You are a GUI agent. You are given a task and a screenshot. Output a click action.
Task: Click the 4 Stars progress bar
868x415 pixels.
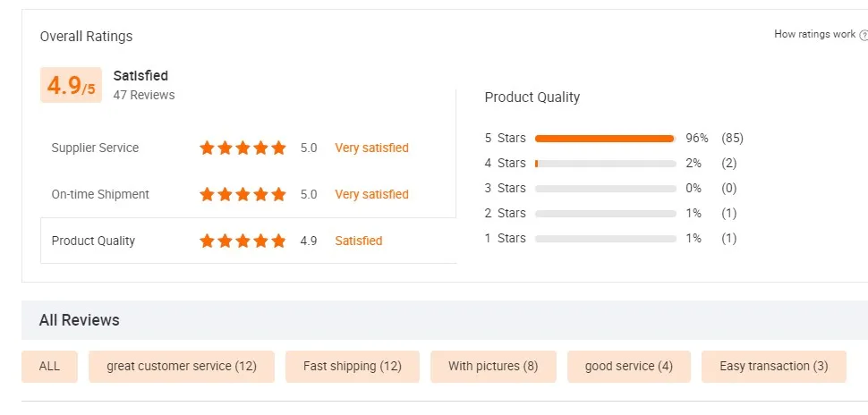[x=605, y=164]
